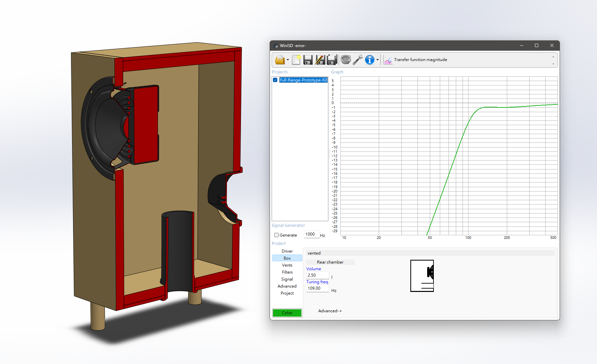Open options with the wrench icon
The width and height of the screenshot is (597, 364).
(357, 60)
